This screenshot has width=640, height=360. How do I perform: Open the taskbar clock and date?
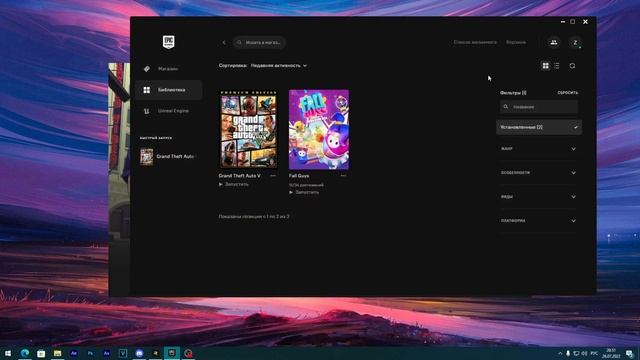611,353
